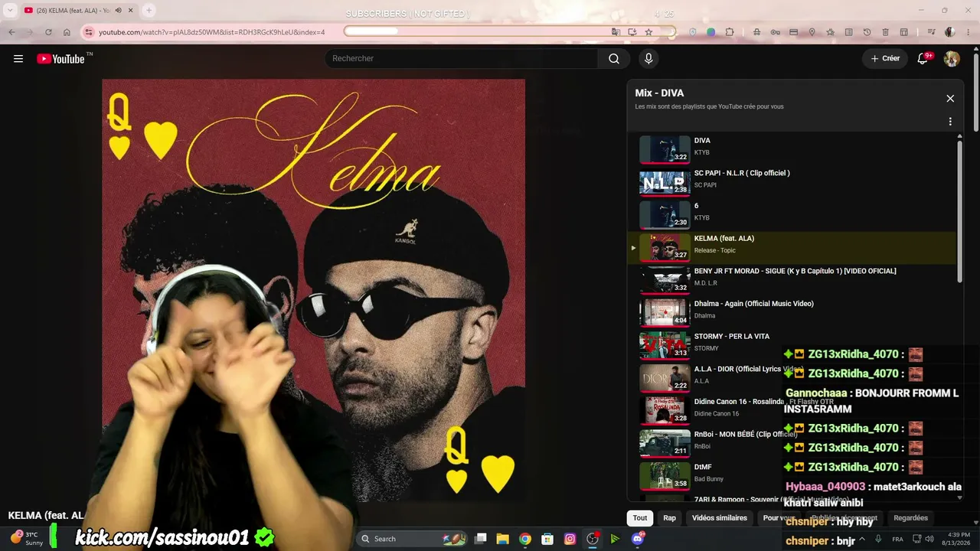
Task: Open OBS Studio from the taskbar
Action: click(592, 539)
